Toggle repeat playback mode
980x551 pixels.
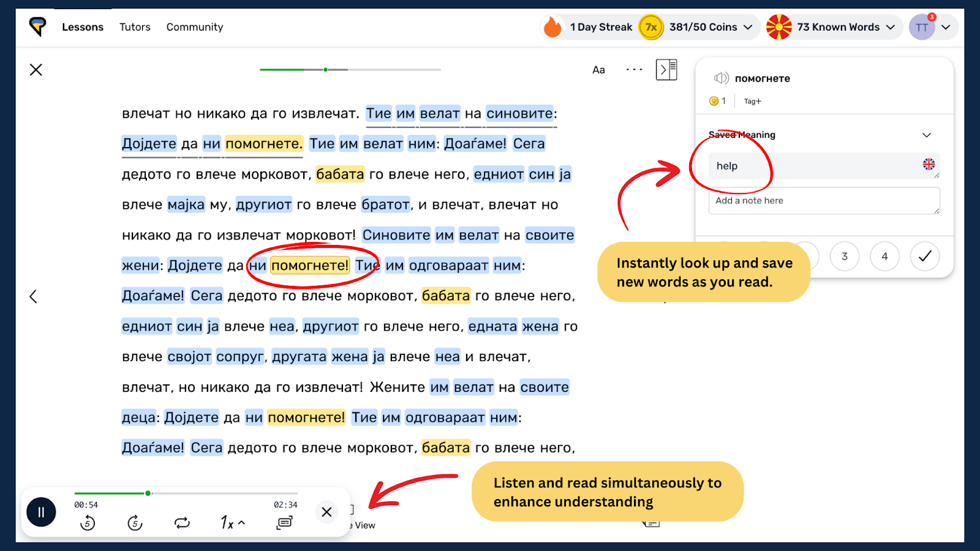coord(181,523)
